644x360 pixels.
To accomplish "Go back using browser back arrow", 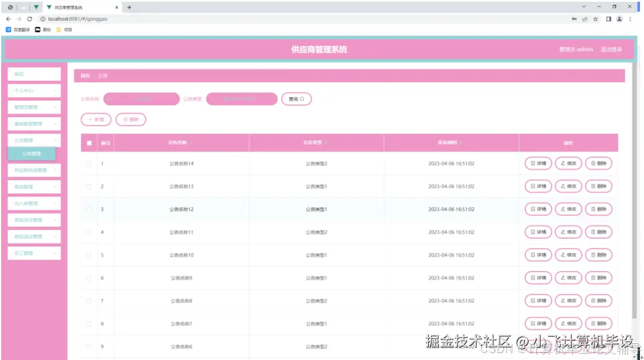I will 8,19.
